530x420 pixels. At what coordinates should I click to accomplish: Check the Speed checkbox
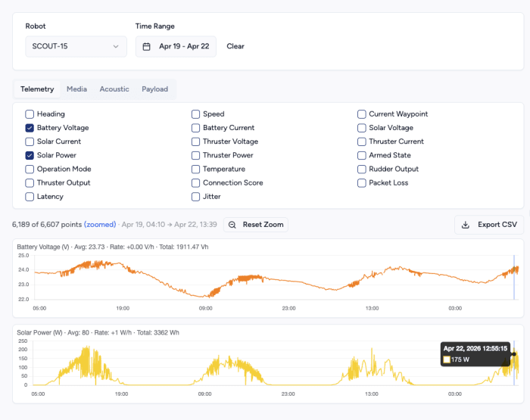point(195,114)
